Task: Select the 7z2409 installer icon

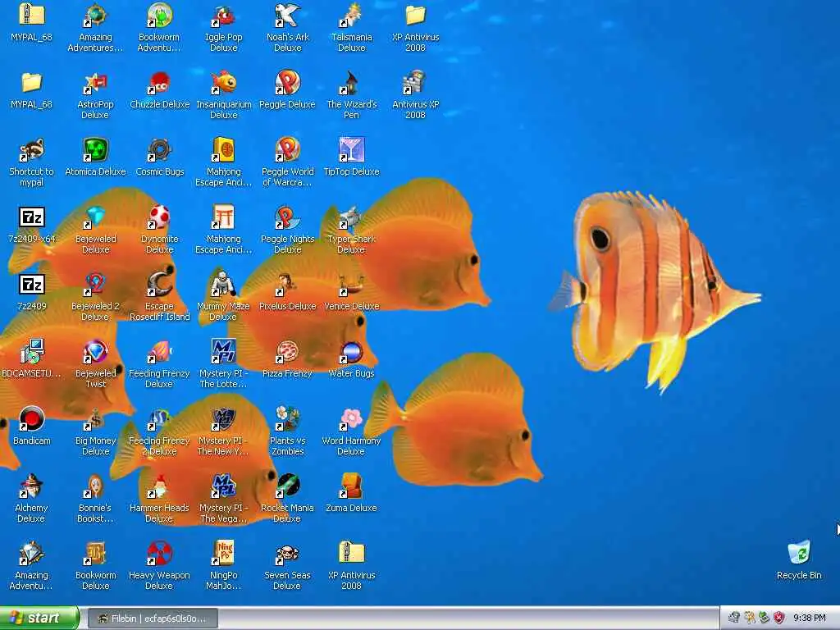Action: click(x=32, y=293)
